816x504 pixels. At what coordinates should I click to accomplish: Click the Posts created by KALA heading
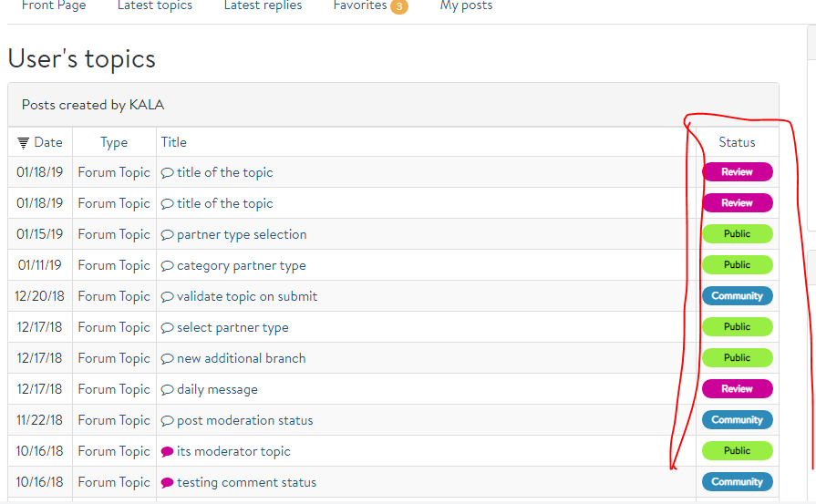click(93, 105)
